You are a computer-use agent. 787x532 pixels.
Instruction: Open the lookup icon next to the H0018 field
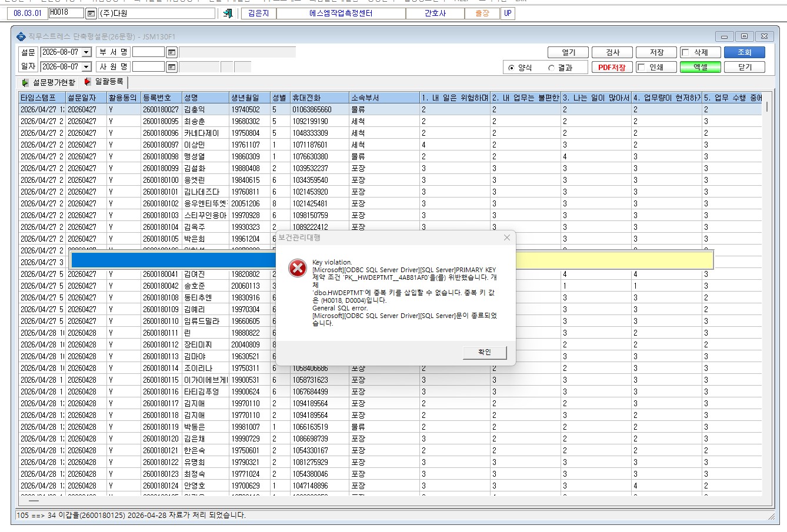[x=91, y=13]
